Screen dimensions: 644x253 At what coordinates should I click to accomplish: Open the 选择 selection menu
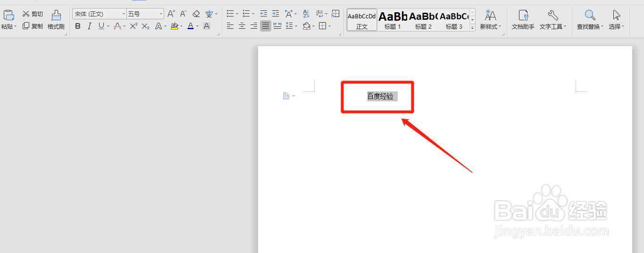(x=617, y=20)
